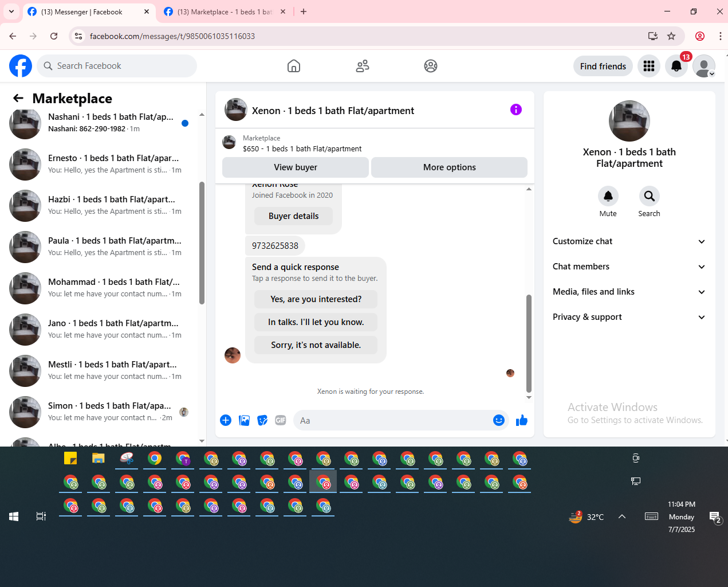The height and width of the screenshot is (587, 728).
Task: Click the Aa message input field
Action: pyautogui.click(x=392, y=420)
